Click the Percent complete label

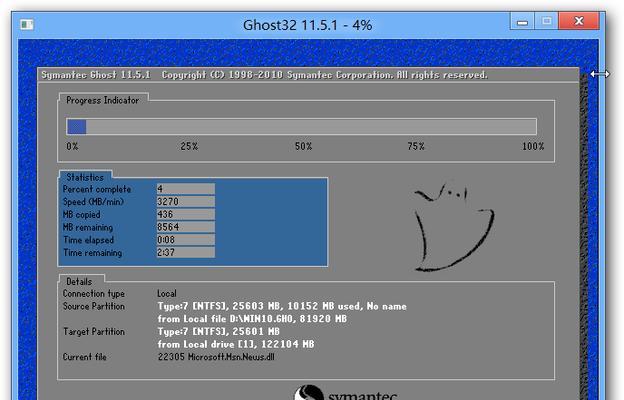(x=97, y=189)
